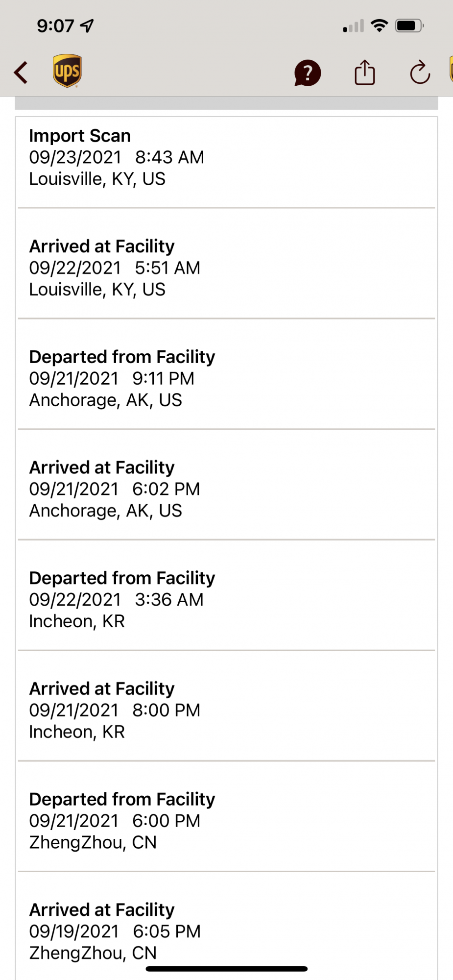Tap the back arrow icon
This screenshot has height=980, width=453.
[x=21, y=73]
